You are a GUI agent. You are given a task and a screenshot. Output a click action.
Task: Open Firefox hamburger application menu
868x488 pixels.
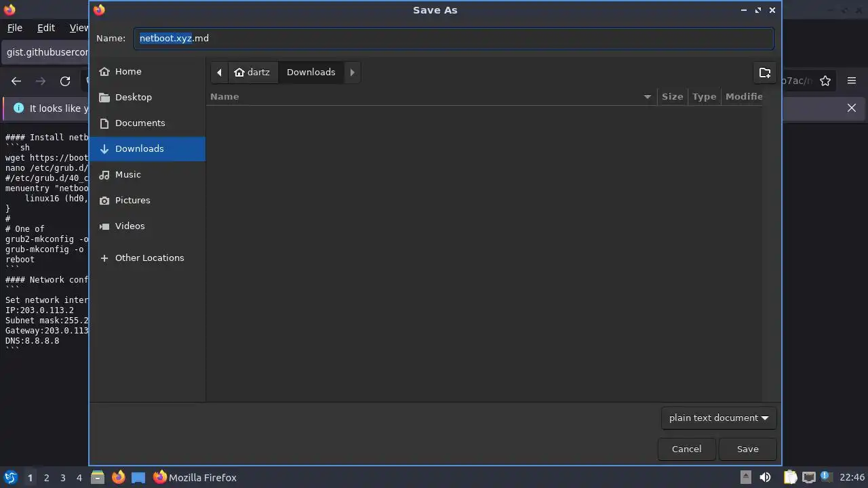852,81
